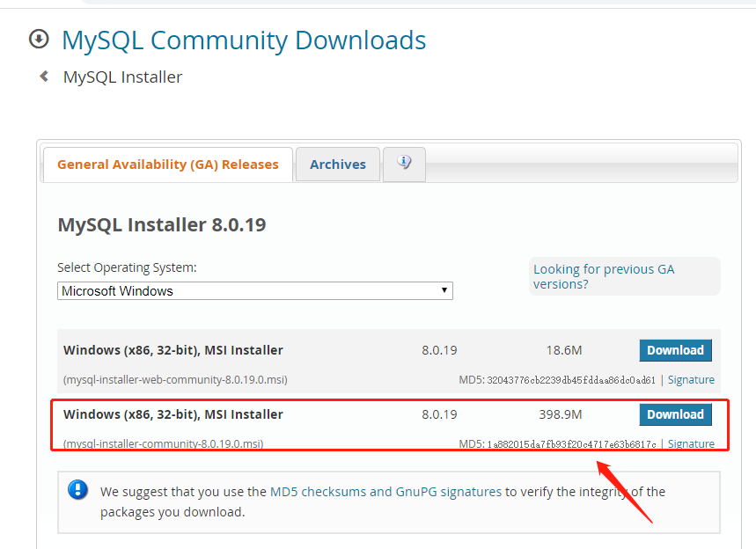Switch to the Archives tab
The width and height of the screenshot is (756, 549).
click(x=337, y=165)
